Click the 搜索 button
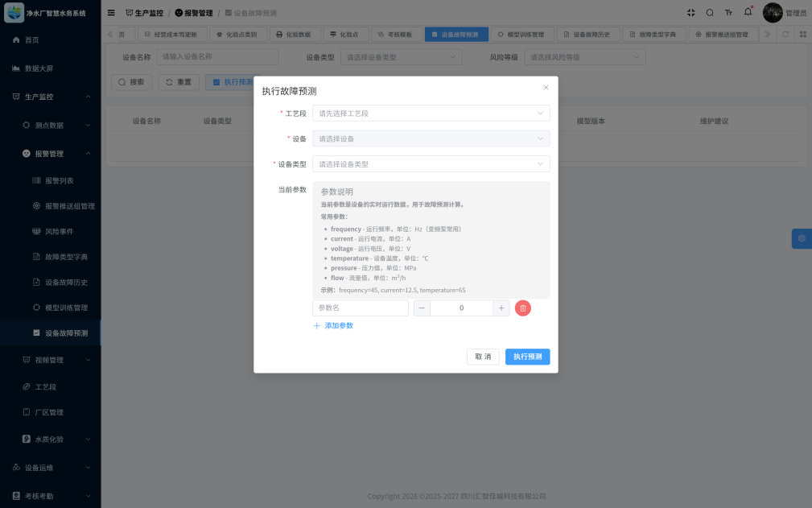Screen dimensions: 812x508 pos(131,82)
